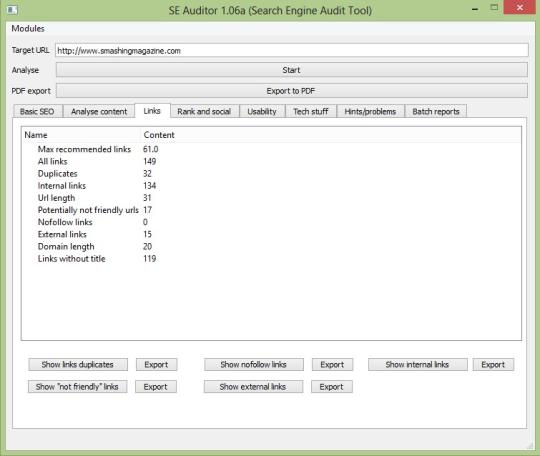Image resolution: width=540 pixels, height=456 pixels.
Task: Select the Links tab
Action: coord(152,111)
